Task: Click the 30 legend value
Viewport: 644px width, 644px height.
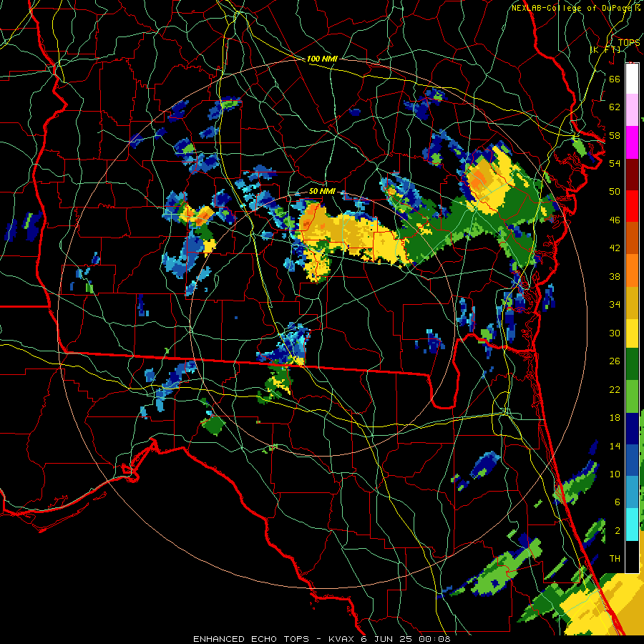Action: tap(615, 333)
